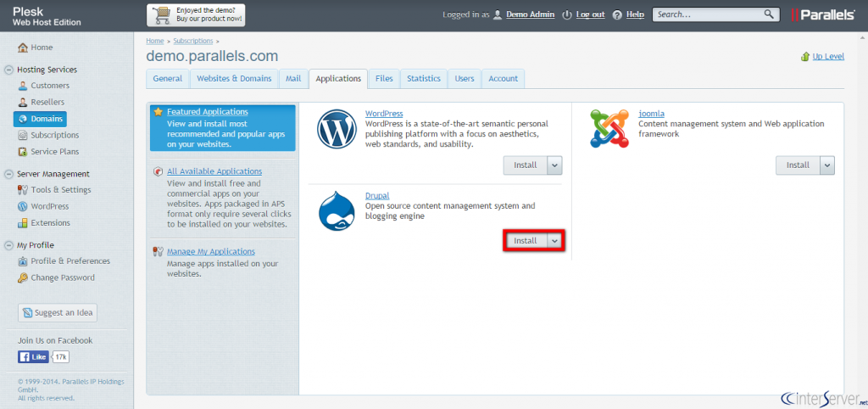868x409 pixels.
Task: Open the Mail tab
Action: pyautogui.click(x=293, y=79)
